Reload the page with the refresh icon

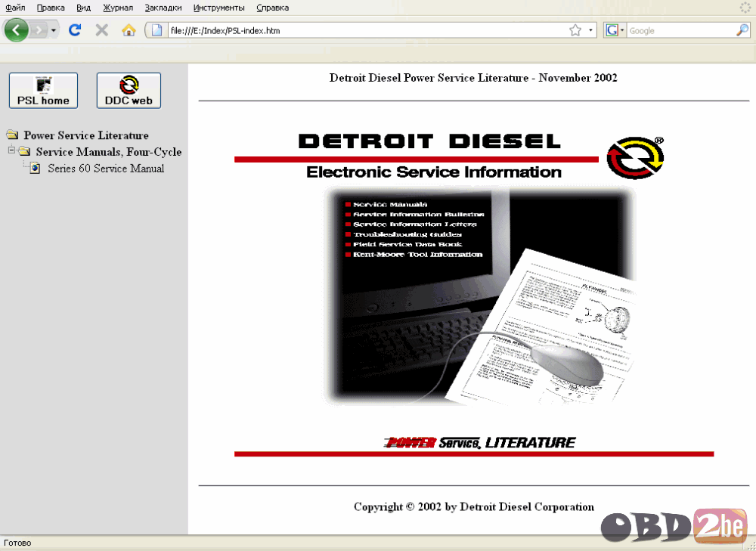coord(74,30)
